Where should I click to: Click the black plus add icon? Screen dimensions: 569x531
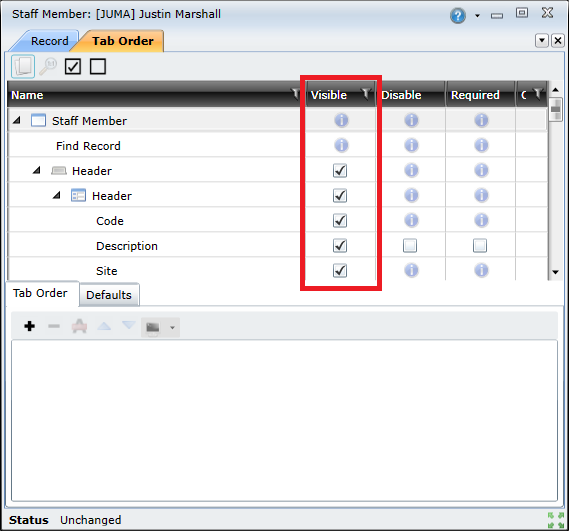point(29,326)
